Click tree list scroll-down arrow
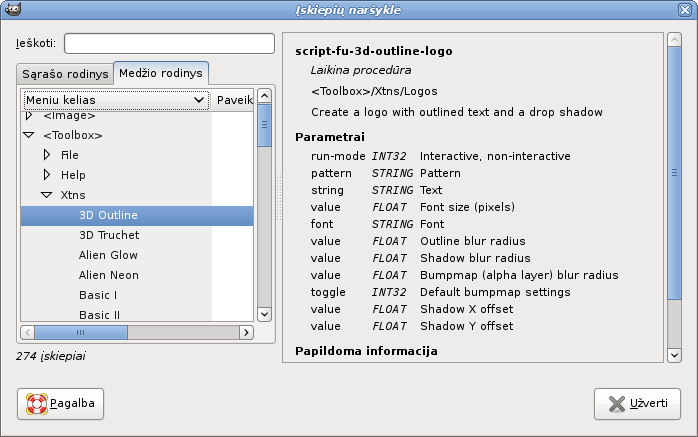Image resolution: width=698 pixels, height=437 pixels. pyautogui.click(x=265, y=313)
